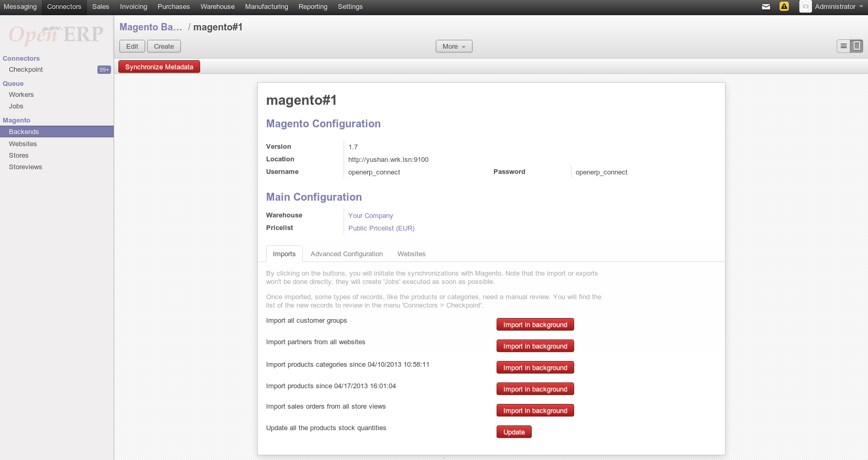The height and width of the screenshot is (460, 868).
Task: Click the Administrator avatar icon
Action: 805,7
